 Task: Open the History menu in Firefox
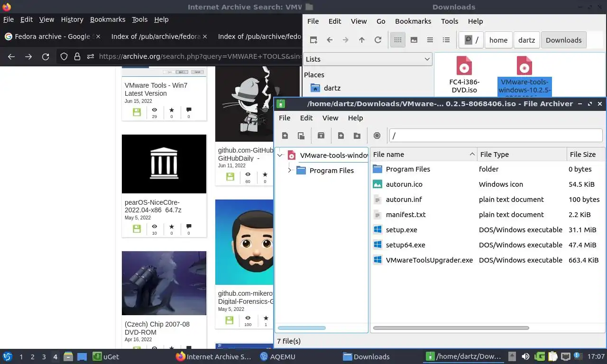pyautogui.click(x=72, y=19)
